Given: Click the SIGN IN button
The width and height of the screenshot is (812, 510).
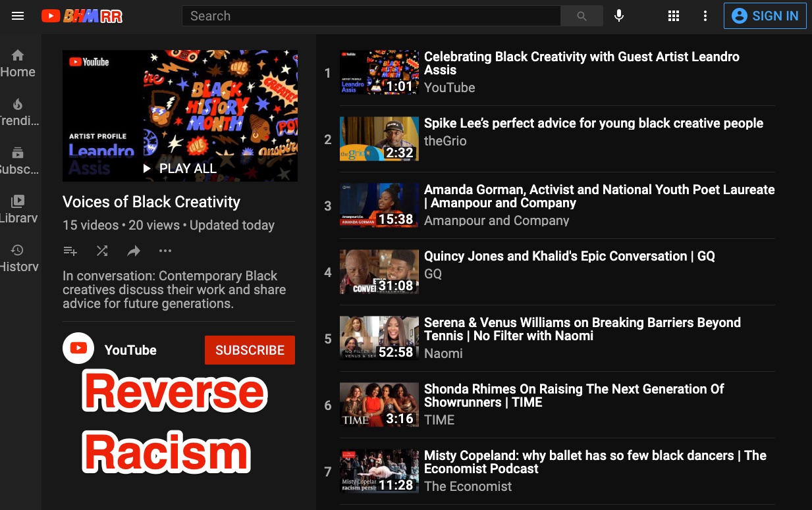Looking at the screenshot, I should click(x=765, y=16).
